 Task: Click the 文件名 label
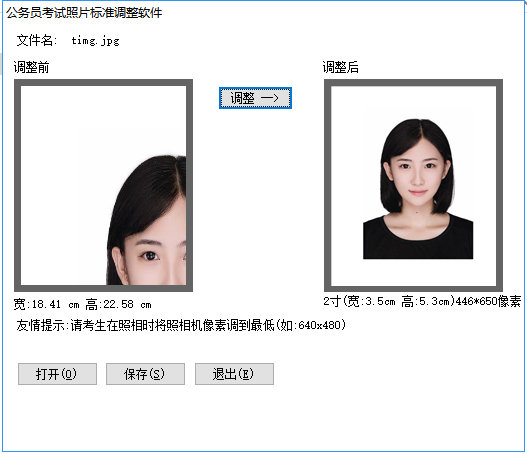tap(37, 40)
